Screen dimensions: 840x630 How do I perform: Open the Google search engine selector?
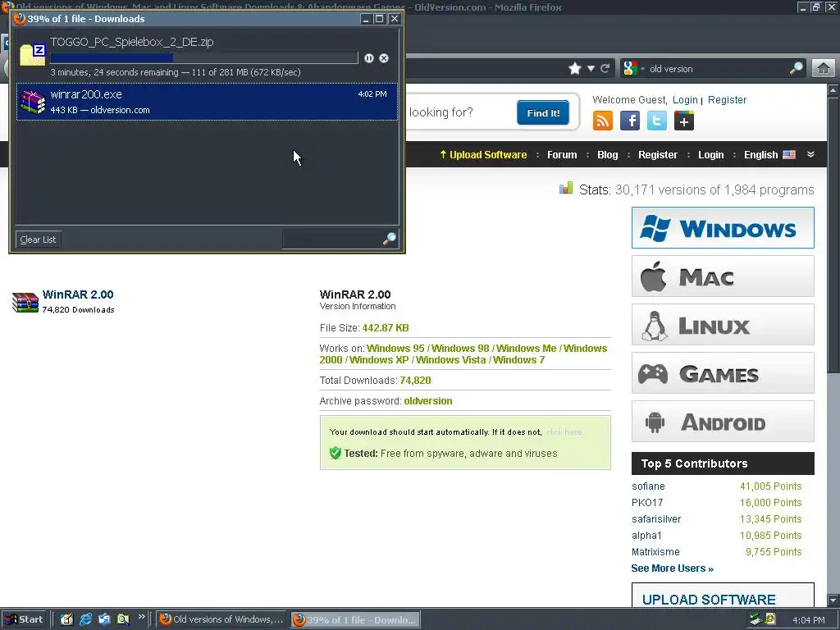click(x=634, y=69)
